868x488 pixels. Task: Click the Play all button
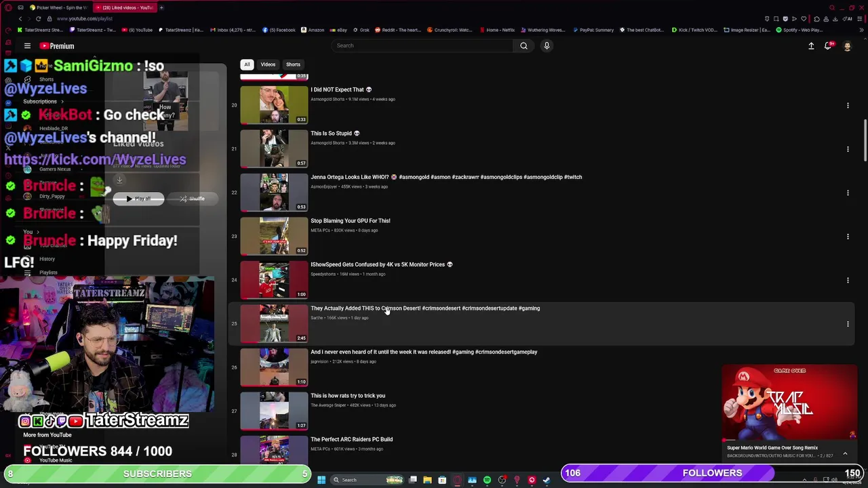point(138,199)
